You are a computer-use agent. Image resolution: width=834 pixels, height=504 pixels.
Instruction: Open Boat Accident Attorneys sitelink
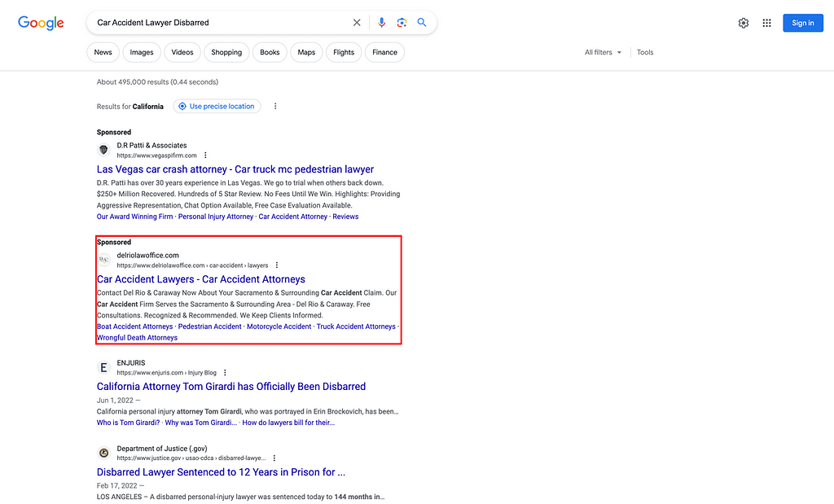[x=134, y=327]
